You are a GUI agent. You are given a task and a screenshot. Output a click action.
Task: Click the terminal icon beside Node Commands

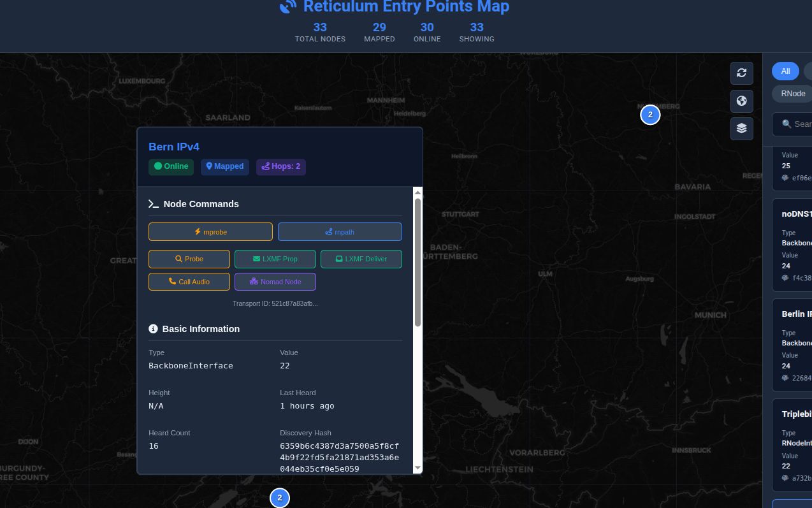tap(154, 204)
